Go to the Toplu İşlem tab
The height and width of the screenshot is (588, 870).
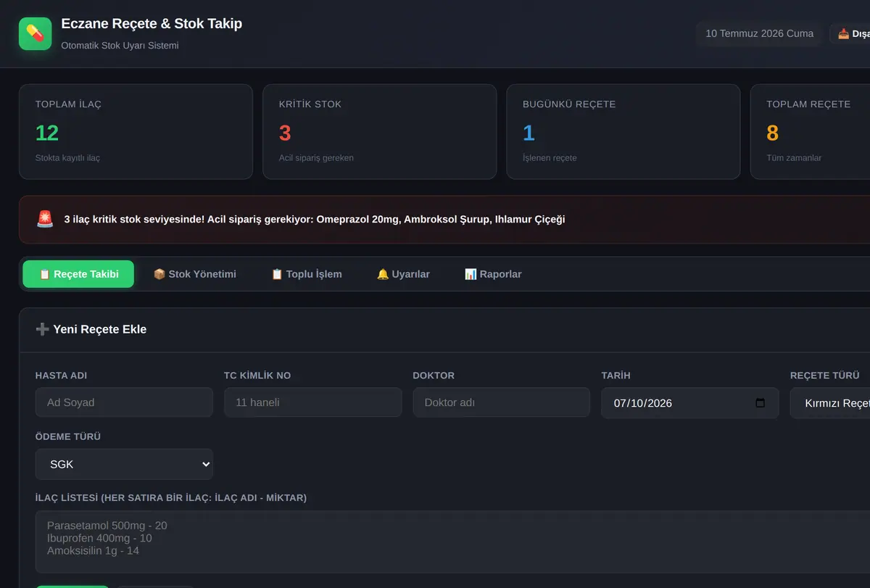pyautogui.click(x=306, y=274)
